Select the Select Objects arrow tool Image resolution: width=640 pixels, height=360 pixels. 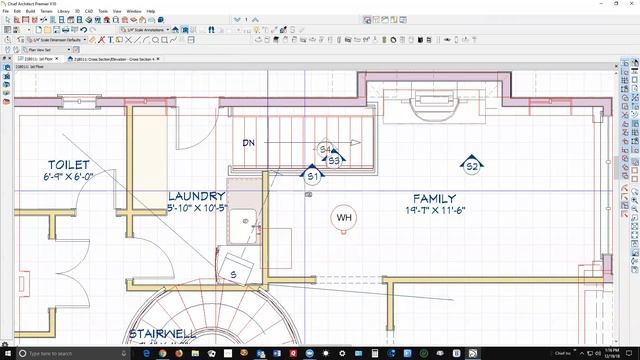click(8, 20)
